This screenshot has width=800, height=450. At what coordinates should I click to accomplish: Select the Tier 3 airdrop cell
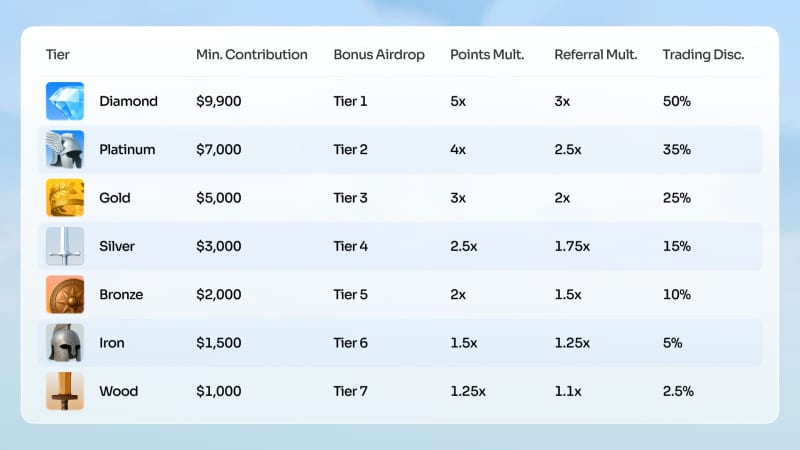pos(351,198)
